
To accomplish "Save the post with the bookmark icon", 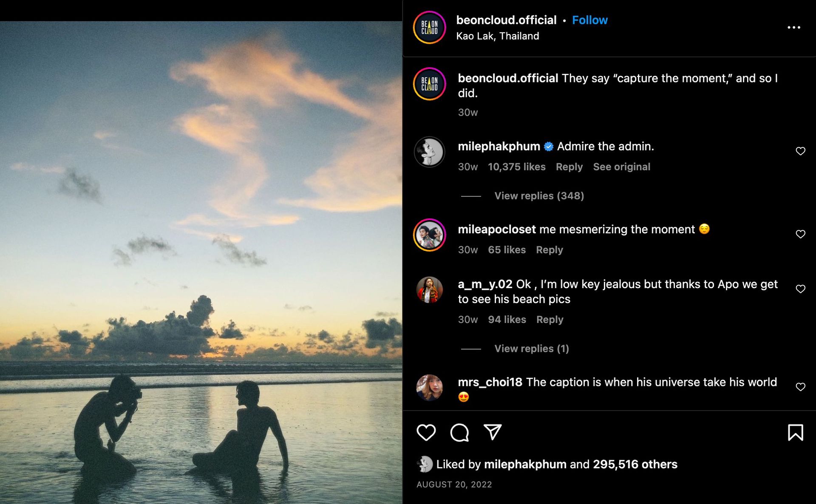I will (x=795, y=433).
